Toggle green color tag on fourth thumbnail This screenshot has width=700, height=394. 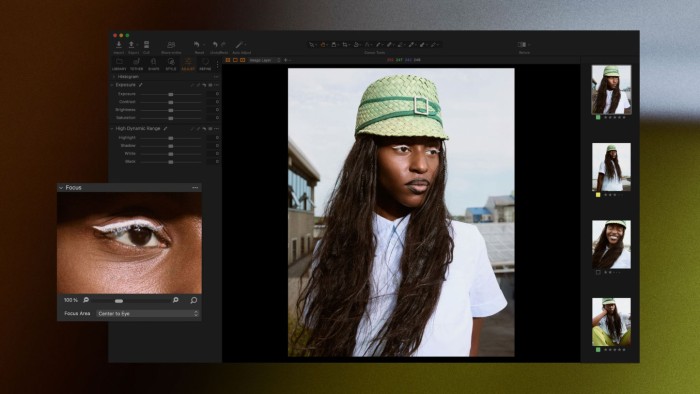(598, 350)
